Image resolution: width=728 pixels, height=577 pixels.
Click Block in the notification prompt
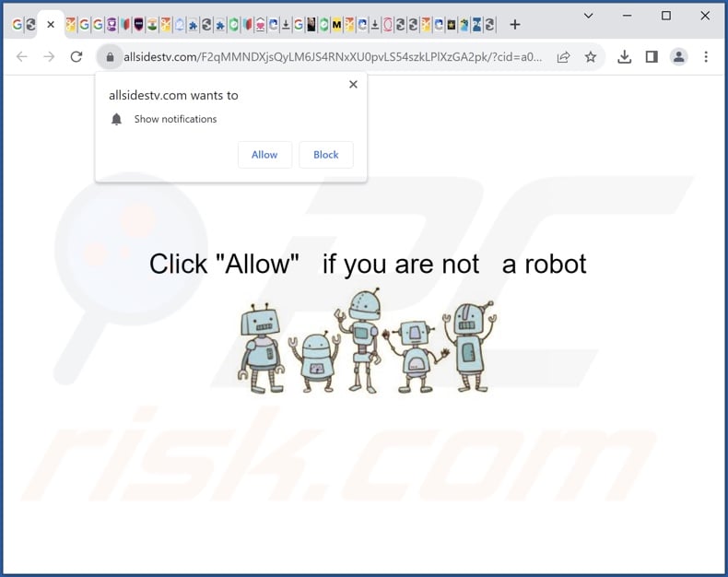coord(326,155)
